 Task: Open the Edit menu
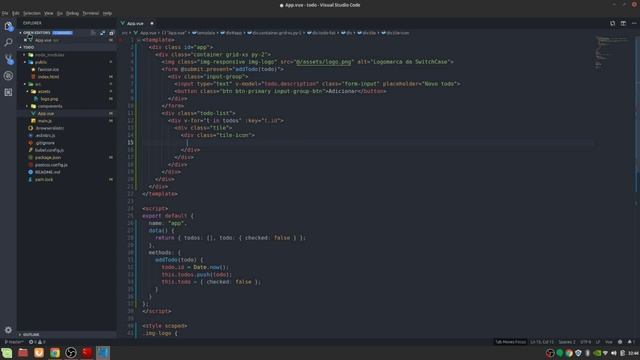coord(16,13)
